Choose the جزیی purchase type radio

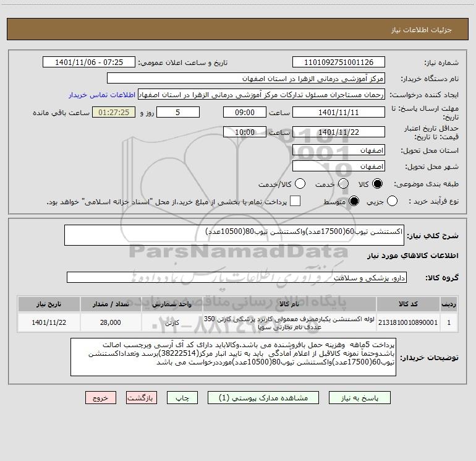coord(392,201)
